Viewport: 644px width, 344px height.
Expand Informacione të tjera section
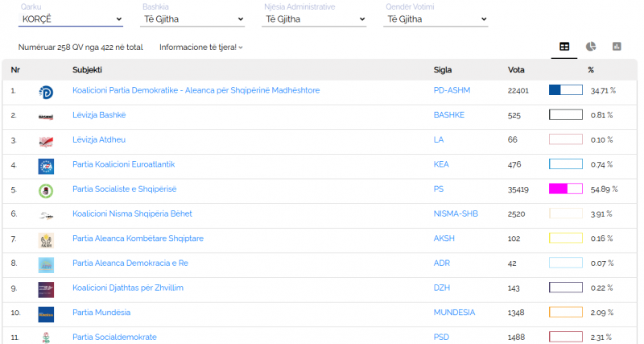tap(200, 48)
